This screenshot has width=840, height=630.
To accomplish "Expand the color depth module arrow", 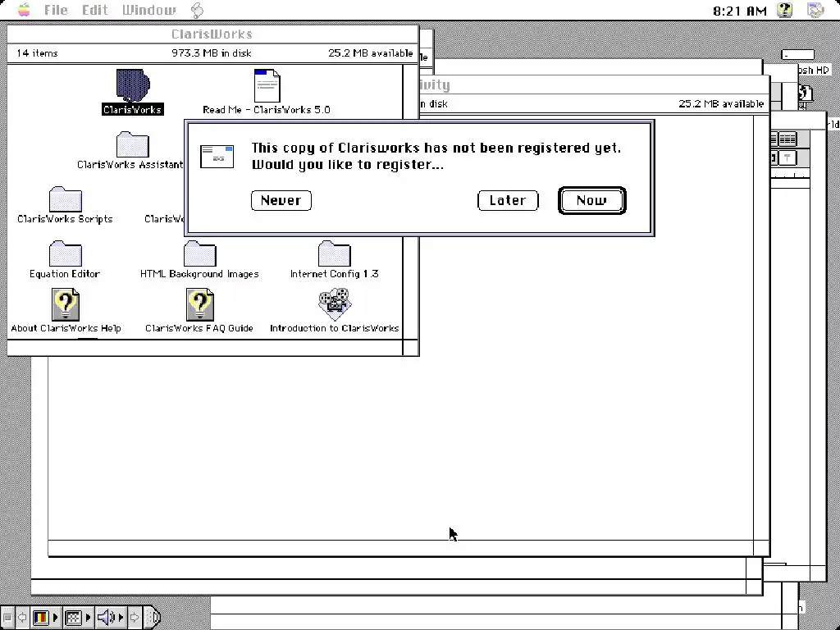I will [x=55, y=618].
